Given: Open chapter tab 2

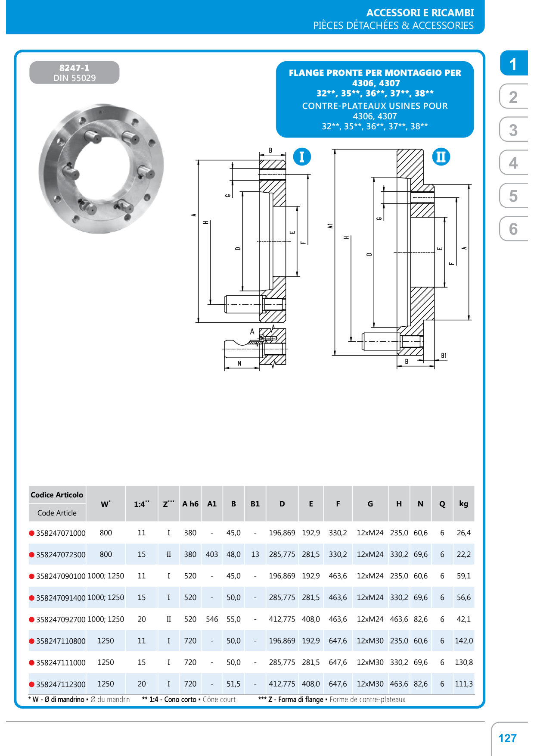Looking at the screenshot, I should tap(514, 97).
